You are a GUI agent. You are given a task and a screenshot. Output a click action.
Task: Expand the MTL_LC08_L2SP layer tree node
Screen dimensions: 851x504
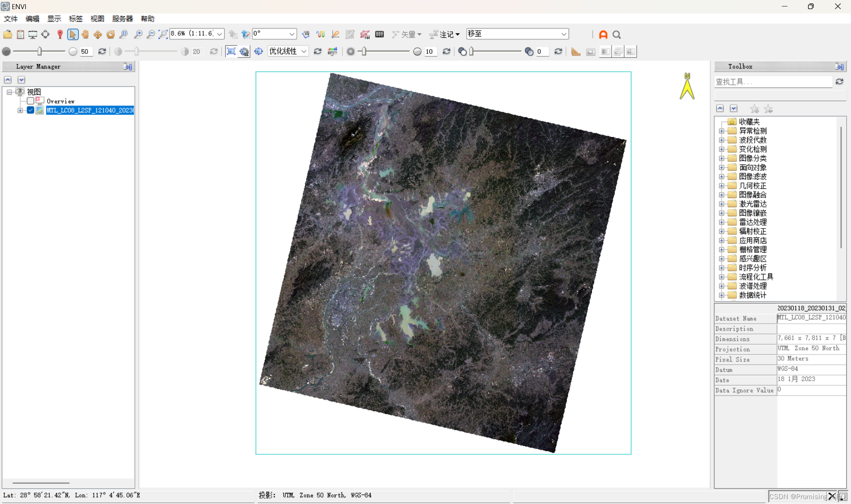tap(20, 110)
